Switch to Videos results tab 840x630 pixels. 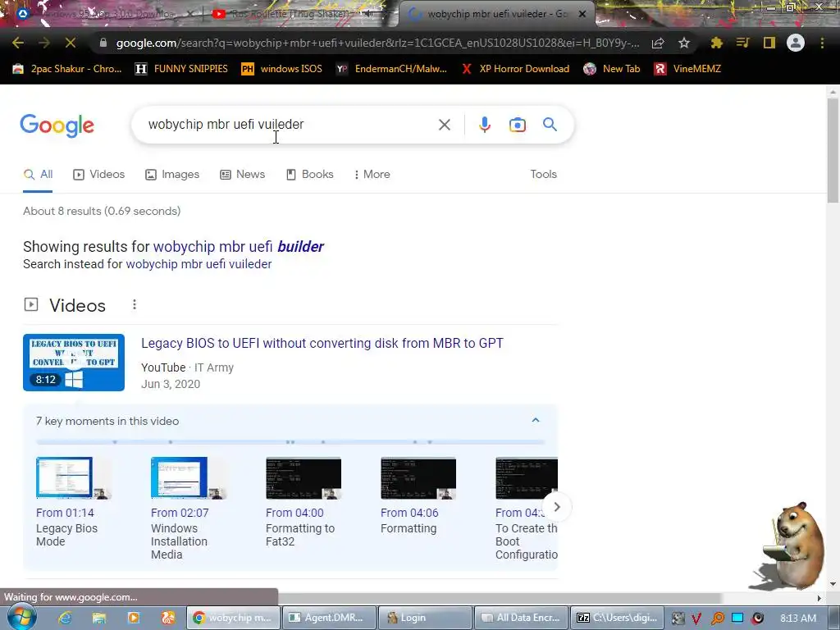pos(99,174)
